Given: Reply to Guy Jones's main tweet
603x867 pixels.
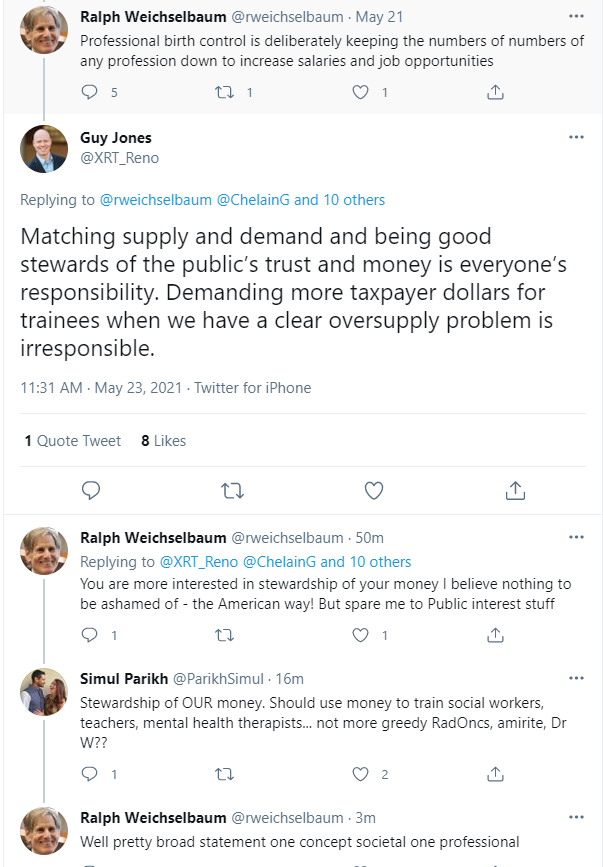Looking at the screenshot, I should coord(90,490).
